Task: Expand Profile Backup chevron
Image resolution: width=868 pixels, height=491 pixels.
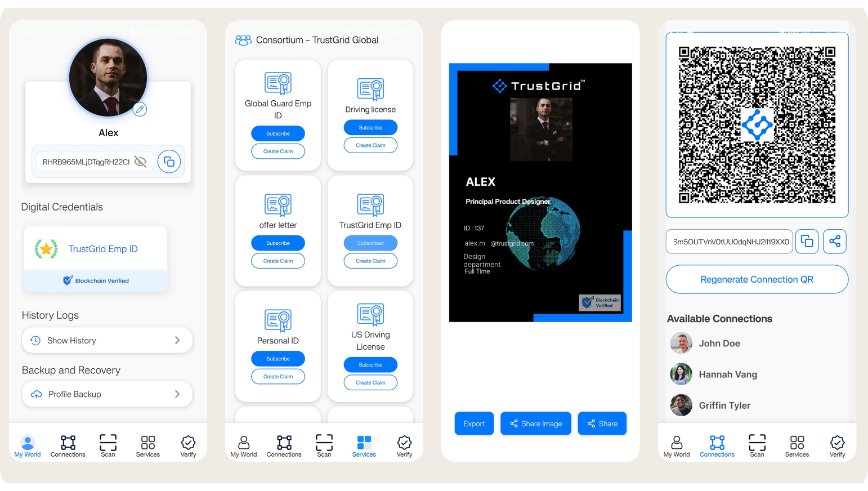Action: pos(177,394)
